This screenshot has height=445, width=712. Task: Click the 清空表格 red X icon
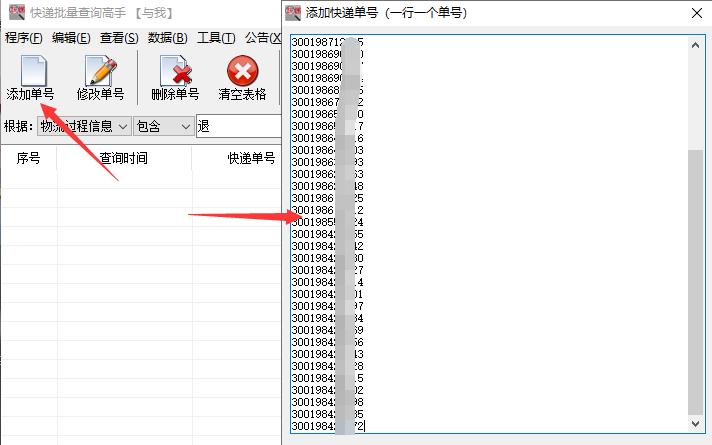[x=242, y=71]
